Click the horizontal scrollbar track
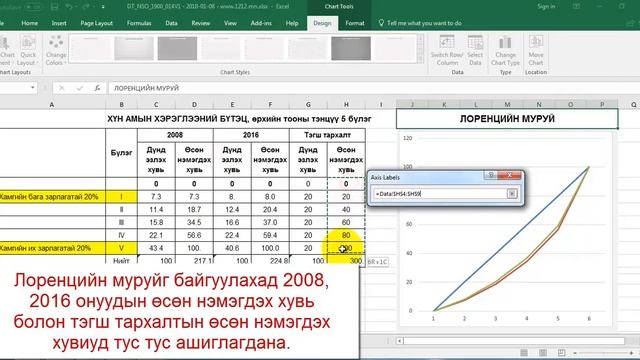Image resolution: width=640 pixels, height=360 pixels. (x=514, y=341)
